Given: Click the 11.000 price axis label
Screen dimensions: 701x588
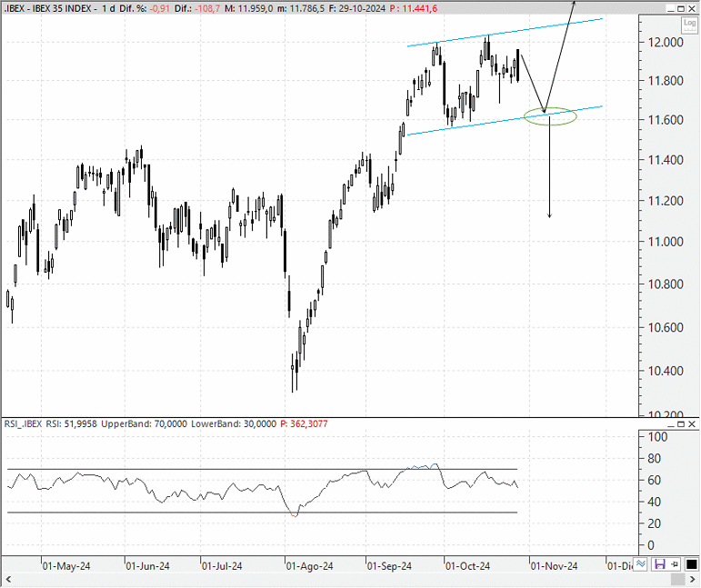Looking at the screenshot, I should [666, 242].
